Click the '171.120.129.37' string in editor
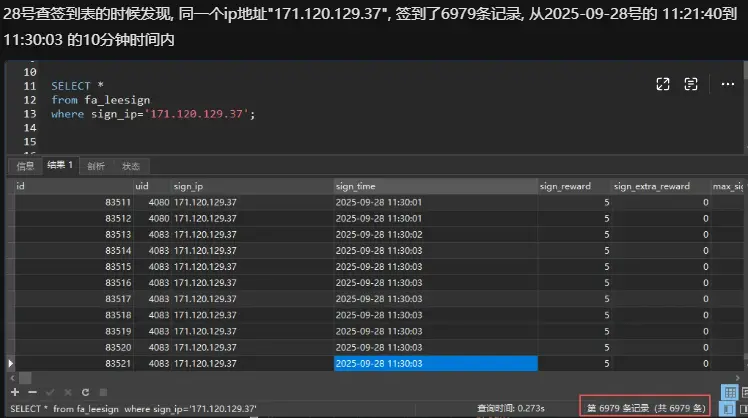This screenshot has width=748, height=418. click(197, 114)
